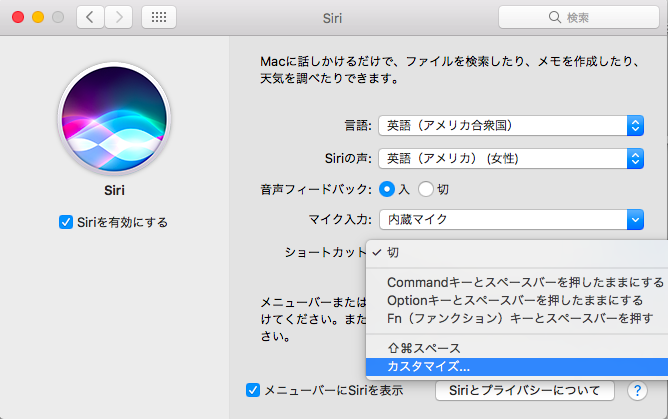Click the 音声フィードバック label
The image size is (668, 419).
[316, 189]
